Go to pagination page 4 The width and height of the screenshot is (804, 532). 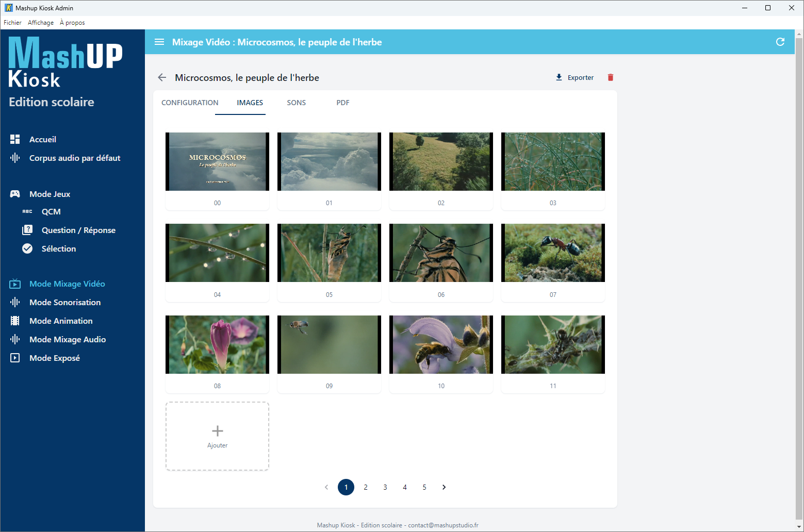click(405, 487)
